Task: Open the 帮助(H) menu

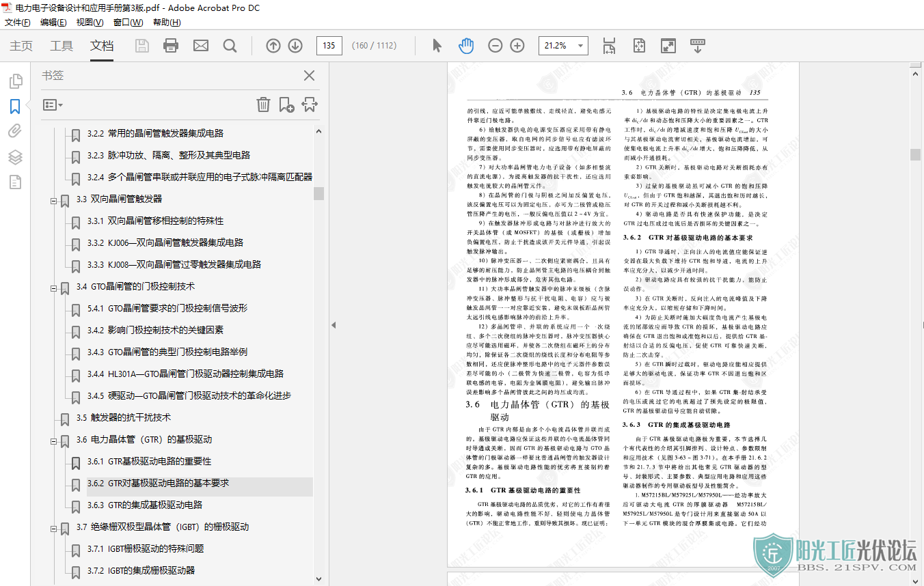Action: coord(167,23)
